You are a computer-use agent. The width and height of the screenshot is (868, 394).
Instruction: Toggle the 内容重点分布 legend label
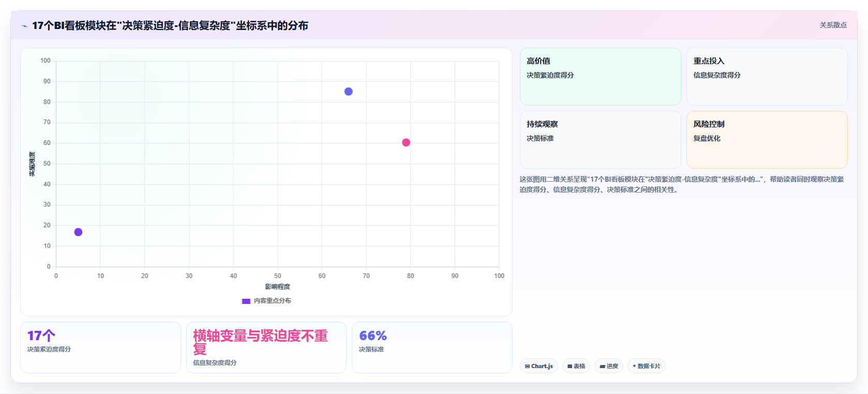pyautogui.click(x=273, y=301)
